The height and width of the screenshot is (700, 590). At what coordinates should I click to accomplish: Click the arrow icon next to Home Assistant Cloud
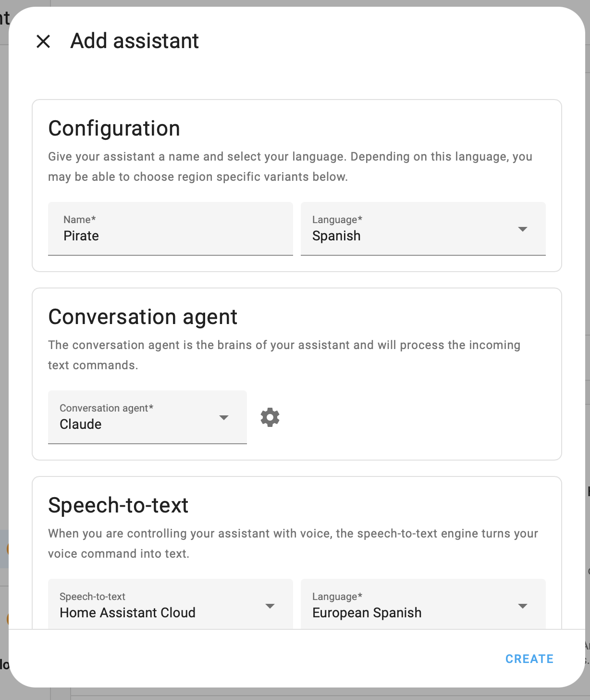270,606
